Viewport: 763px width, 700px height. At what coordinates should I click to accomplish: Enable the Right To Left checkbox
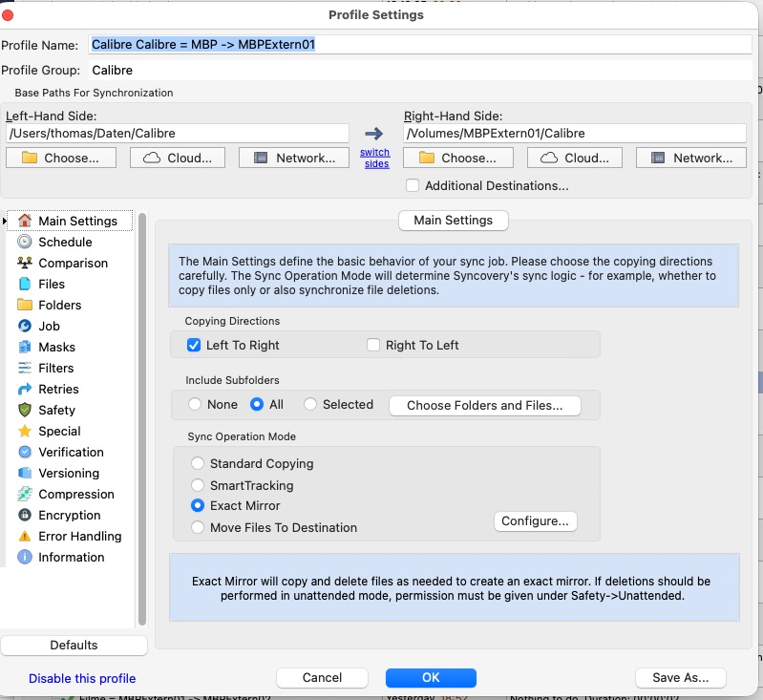pos(373,345)
